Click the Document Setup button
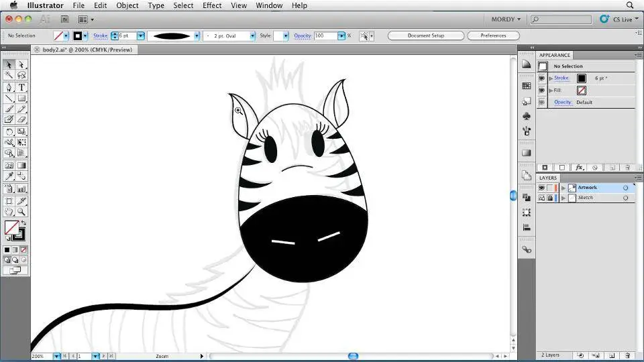 click(x=425, y=36)
